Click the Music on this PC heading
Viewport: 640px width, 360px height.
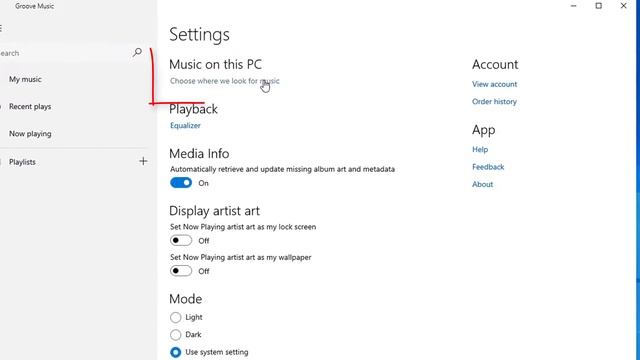point(216,64)
